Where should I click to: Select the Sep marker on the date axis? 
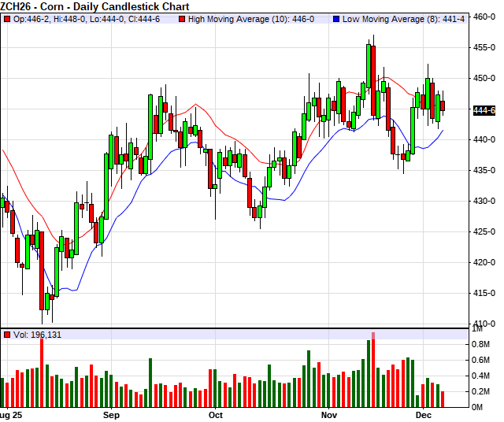coord(111,413)
